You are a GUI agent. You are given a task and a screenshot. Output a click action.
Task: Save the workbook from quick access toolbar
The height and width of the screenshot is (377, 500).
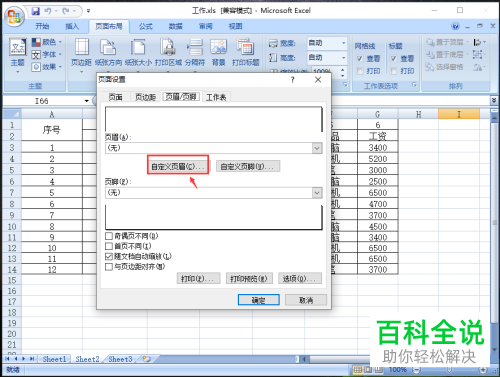[35, 11]
